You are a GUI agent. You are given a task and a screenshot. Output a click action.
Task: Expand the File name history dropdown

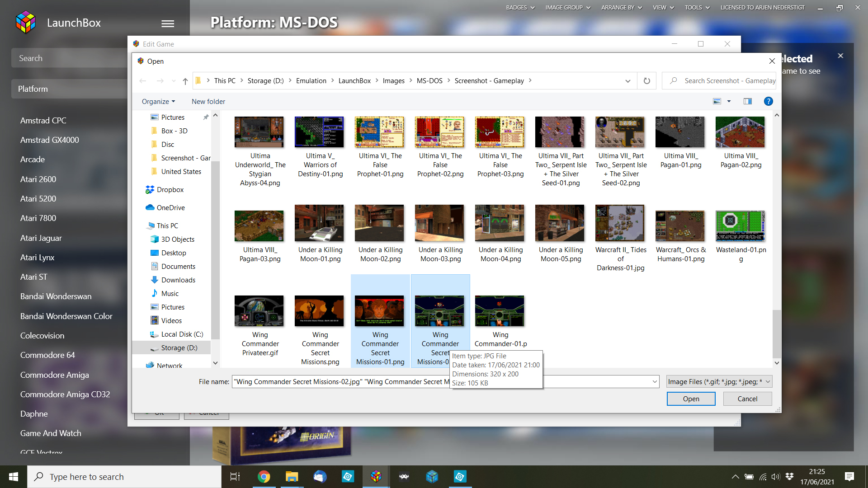(655, 382)
